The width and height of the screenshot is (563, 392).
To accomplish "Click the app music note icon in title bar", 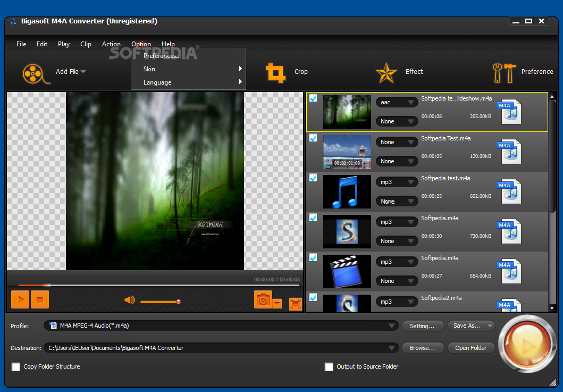I will click(x=14, y=21).
